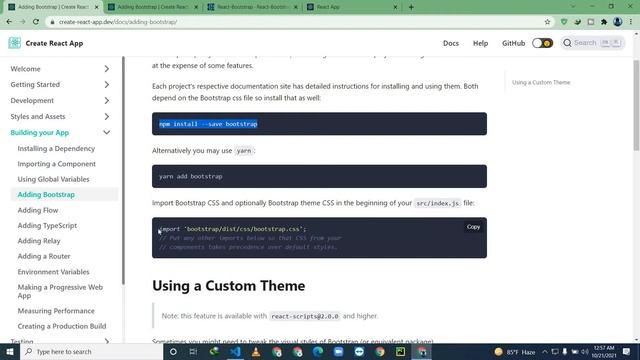Switch to the React App tab
This screenshot has height=360, width=640.
click(x=352, y=7)
